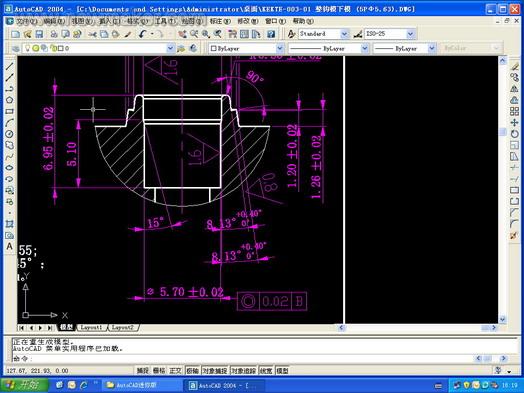Expand the layer list dropdown
Viewport: 524px width, 393px height.
170,48
